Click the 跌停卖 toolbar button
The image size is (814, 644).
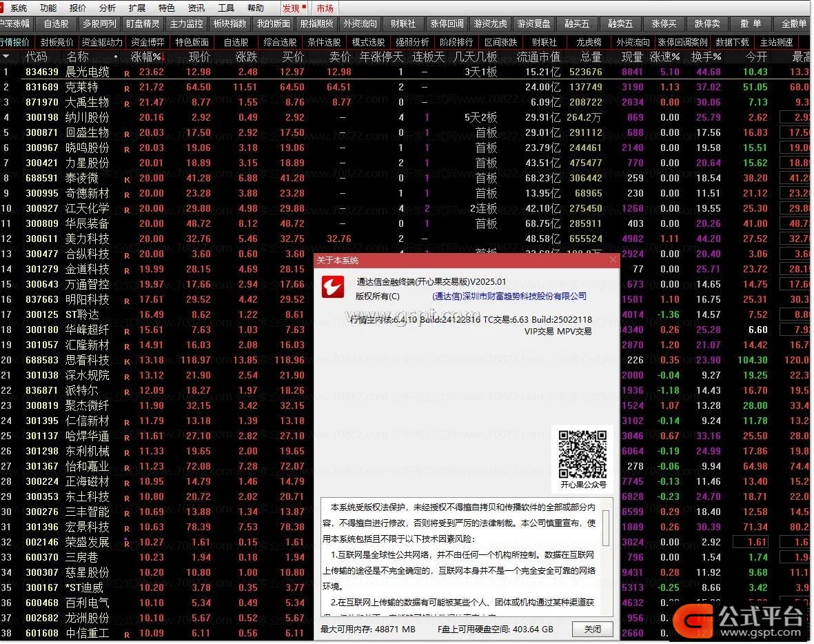coord(708,23)
